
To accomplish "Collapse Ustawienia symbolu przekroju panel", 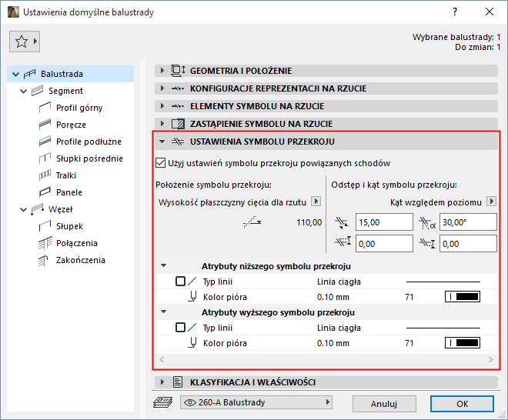I will coord(162,142).
